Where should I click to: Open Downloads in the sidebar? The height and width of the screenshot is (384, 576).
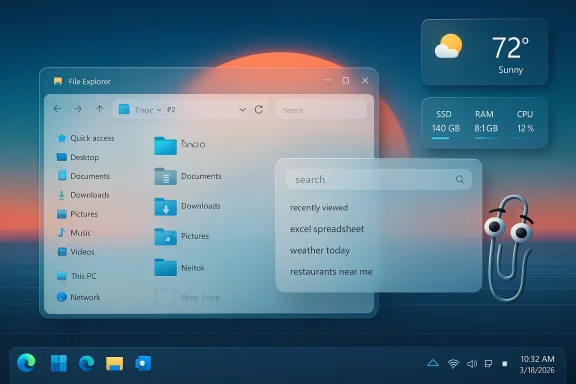pyautogui.click(x=83, y=195)
